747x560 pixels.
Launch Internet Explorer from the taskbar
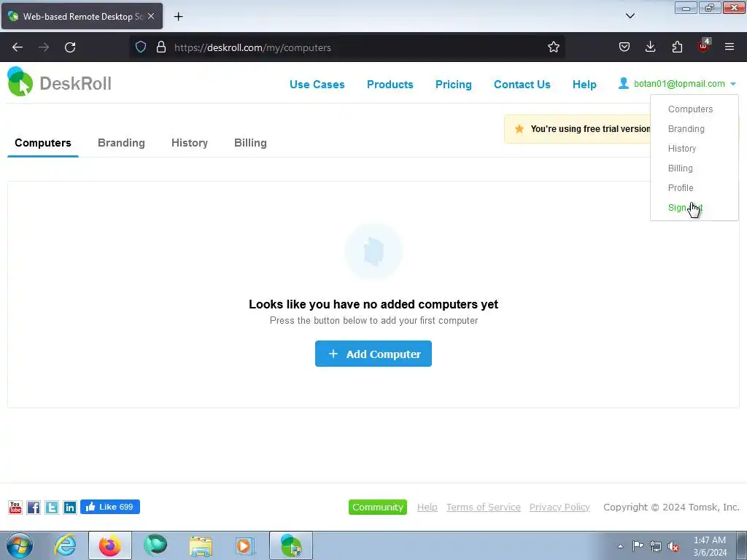(65, 545)
